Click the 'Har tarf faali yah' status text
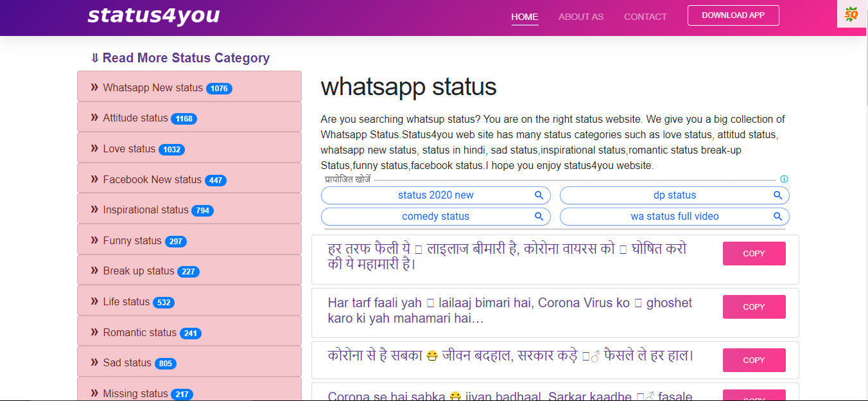Viewport: 868px width, 401px height. click(510, 310)
